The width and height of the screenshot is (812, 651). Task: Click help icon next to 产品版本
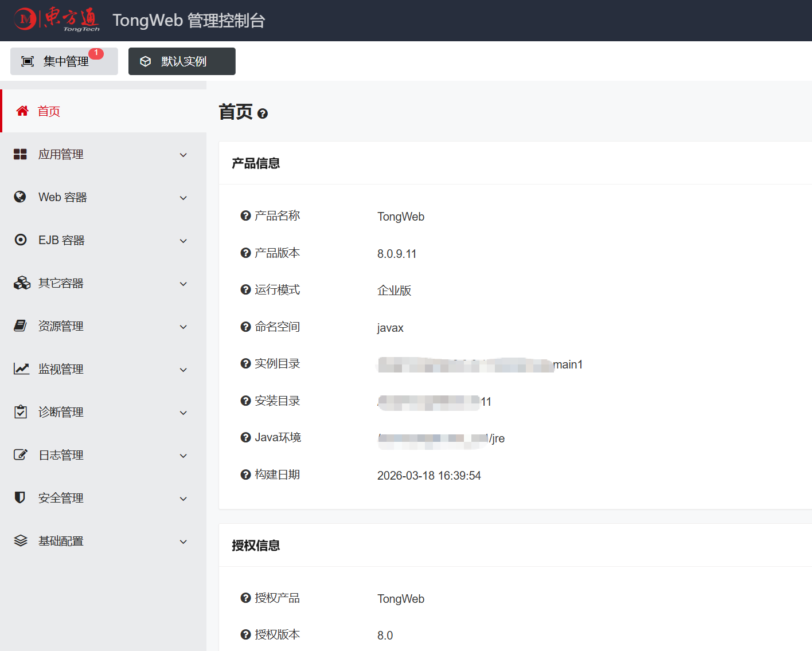point(246,253)
